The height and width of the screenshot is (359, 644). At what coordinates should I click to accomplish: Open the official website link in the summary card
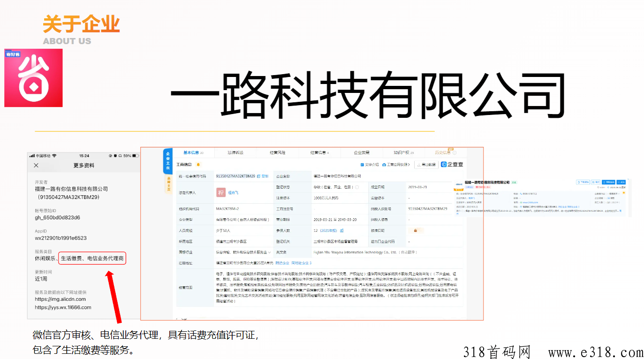coord(530,202)
